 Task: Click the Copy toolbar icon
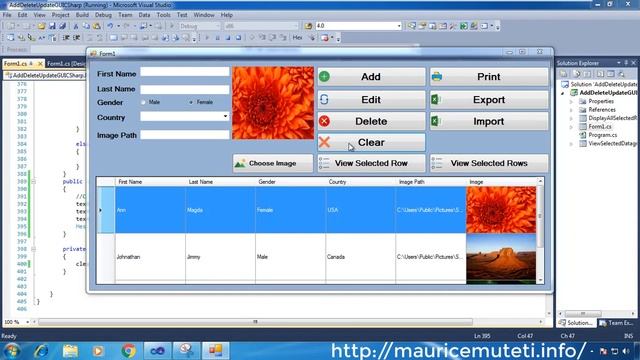[x=86, y=26]
